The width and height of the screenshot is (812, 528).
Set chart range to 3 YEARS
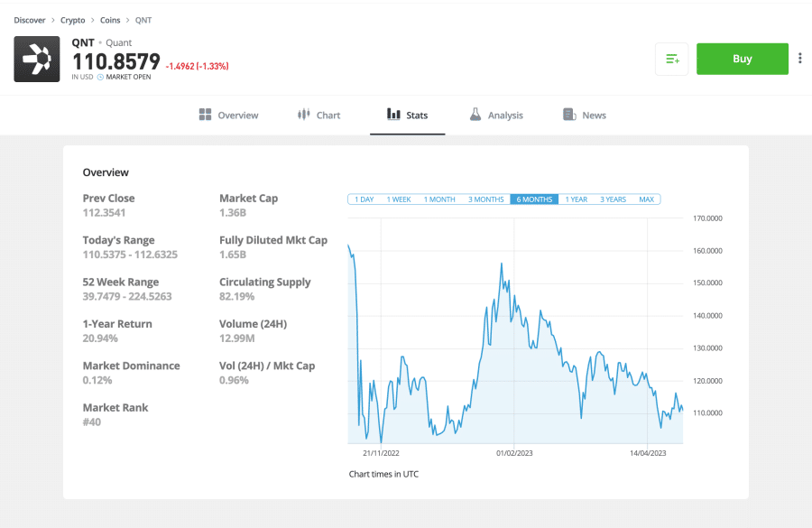click(614, 199)
